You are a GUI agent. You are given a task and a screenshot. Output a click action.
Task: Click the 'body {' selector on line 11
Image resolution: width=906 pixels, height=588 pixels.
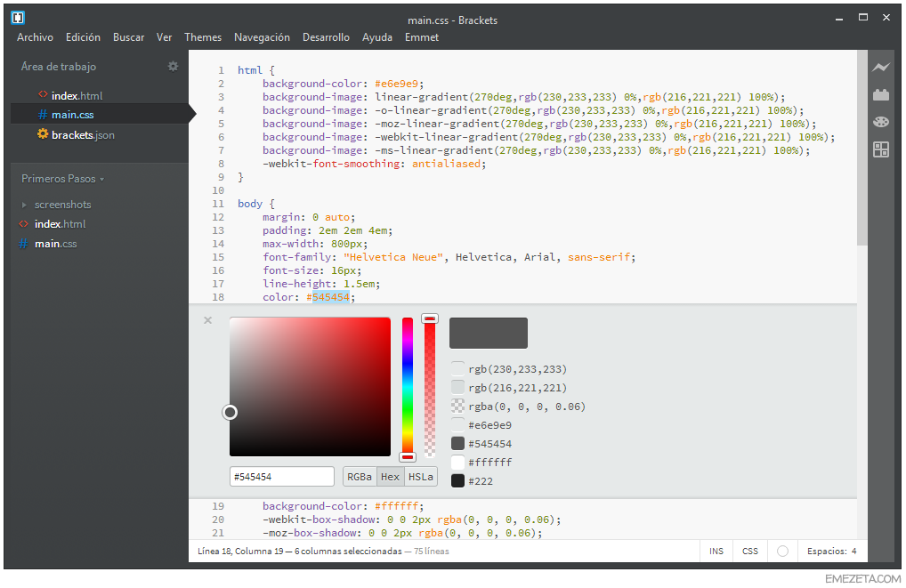pos(256,204)
